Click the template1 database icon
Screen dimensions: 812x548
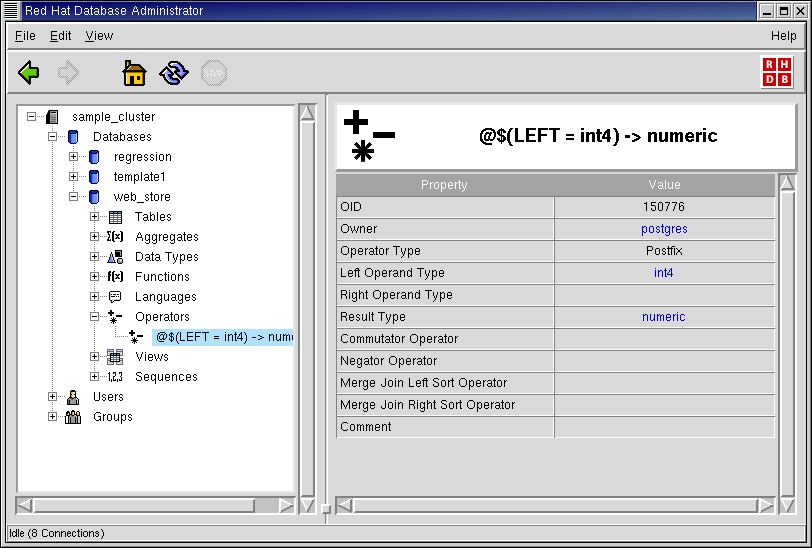(x=94, y=177)
